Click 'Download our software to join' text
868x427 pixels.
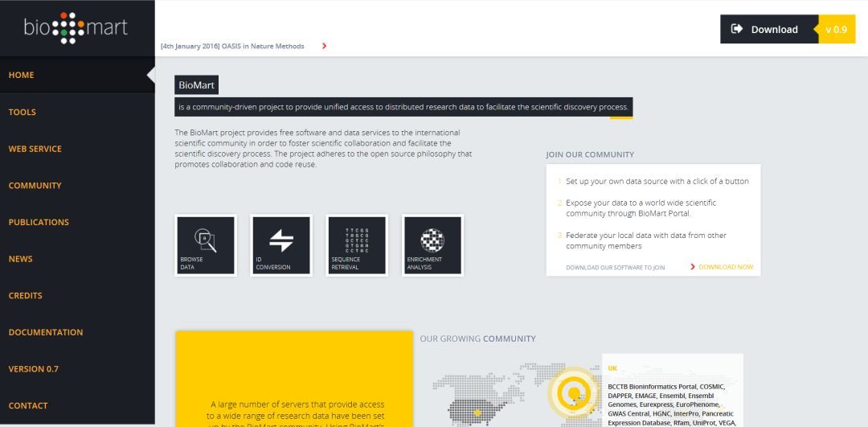pos(615,268)
